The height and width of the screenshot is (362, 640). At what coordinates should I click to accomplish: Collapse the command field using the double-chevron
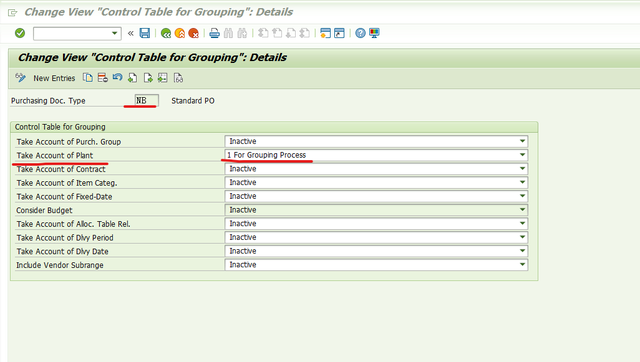click(131, 33)
